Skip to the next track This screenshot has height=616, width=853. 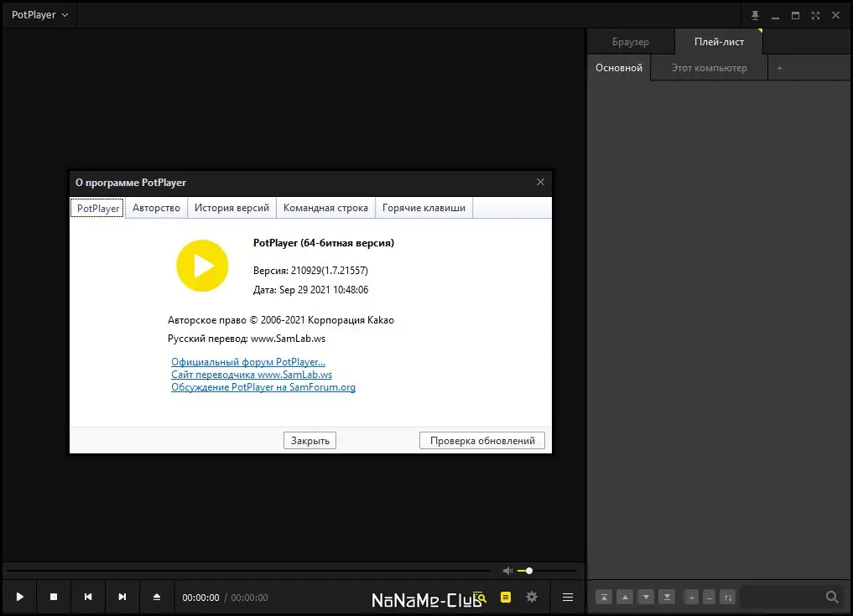(x=122, y=597)
